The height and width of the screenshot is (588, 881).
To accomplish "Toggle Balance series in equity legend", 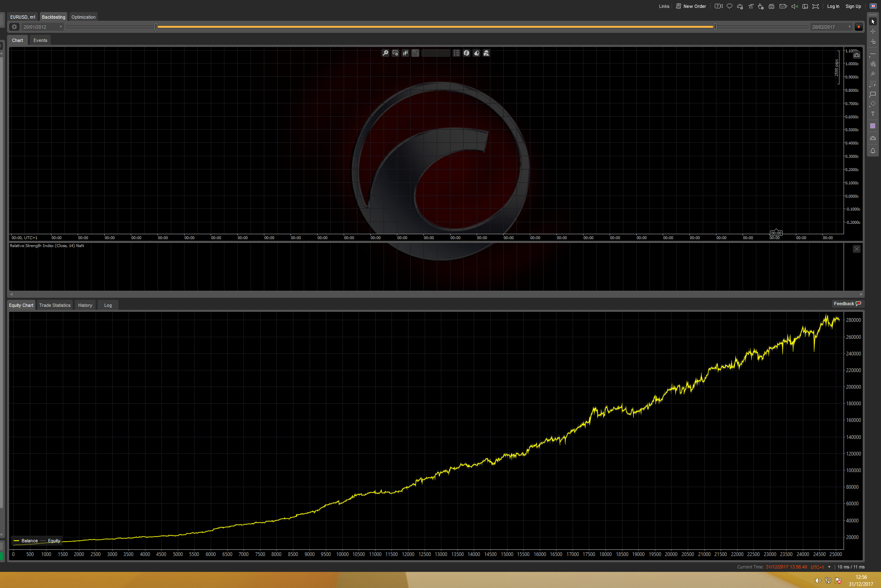I will 26,541.
